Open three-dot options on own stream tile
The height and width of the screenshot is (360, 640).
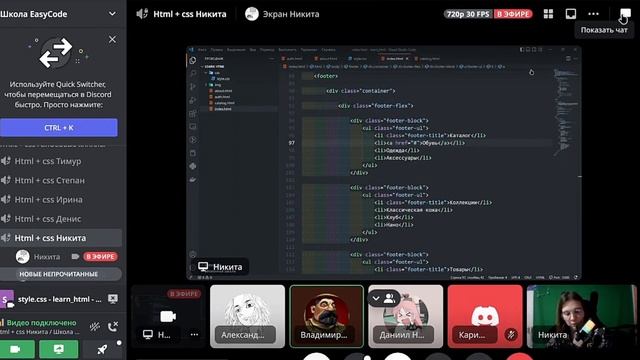[194, 334]
